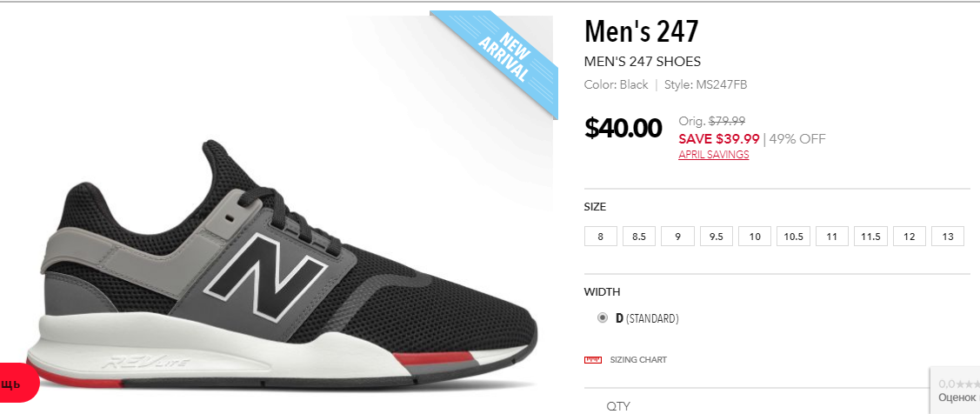Choose size 13 box
This screenshot has width=980, height=414.
[948, 237]
